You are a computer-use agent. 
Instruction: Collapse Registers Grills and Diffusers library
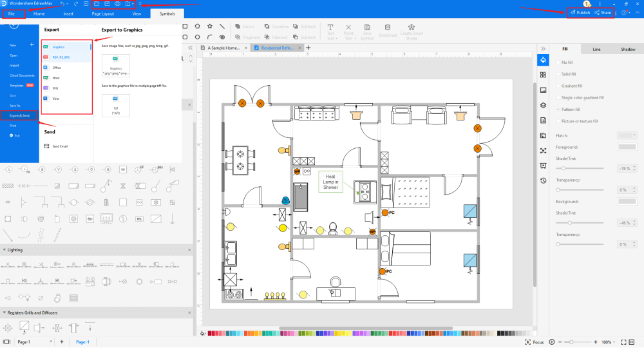4,313
